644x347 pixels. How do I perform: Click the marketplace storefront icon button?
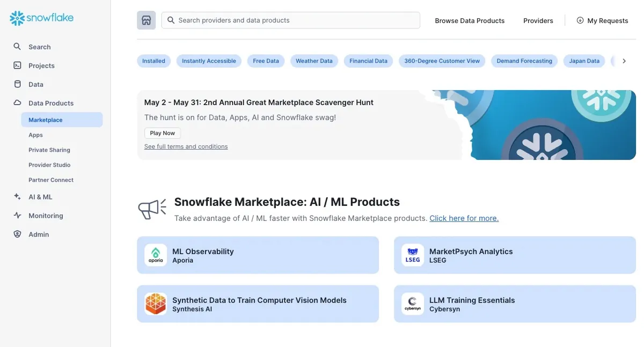[147, 20]
